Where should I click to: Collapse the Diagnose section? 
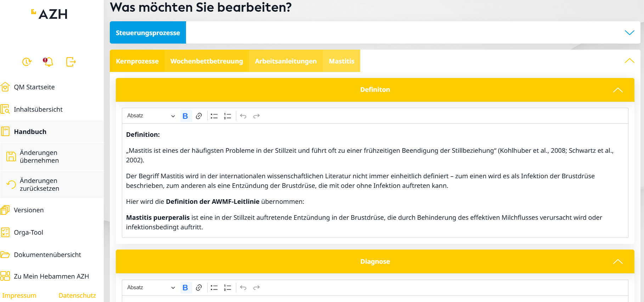617,262
